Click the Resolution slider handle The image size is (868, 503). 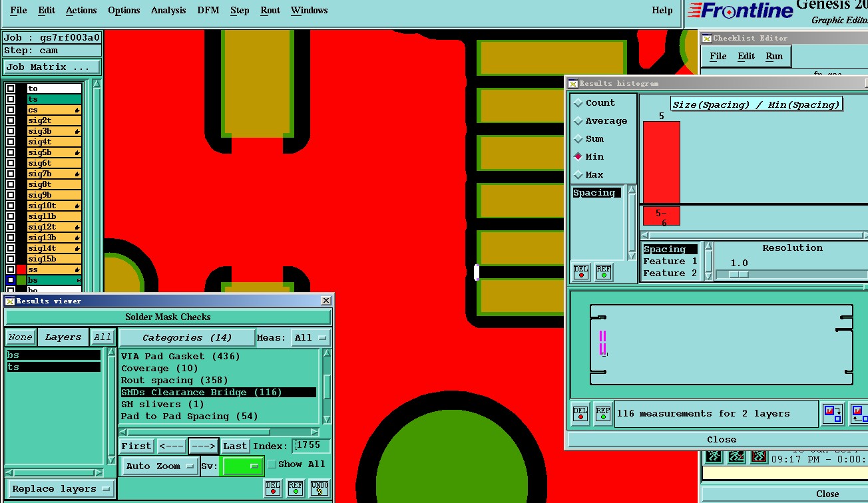(738, 274)
